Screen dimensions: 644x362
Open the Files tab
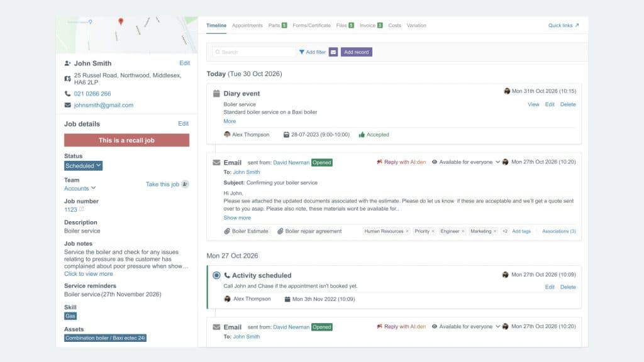point(345,25)
